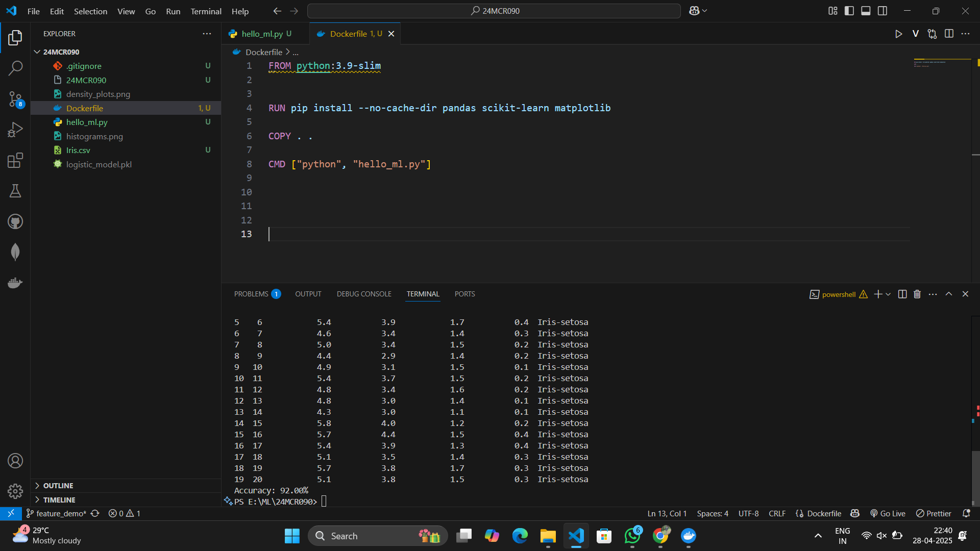Kill terminal with the trash icon
Viewport: 980px width, 551px height.
pyautogui.click(x=917, y=294)
